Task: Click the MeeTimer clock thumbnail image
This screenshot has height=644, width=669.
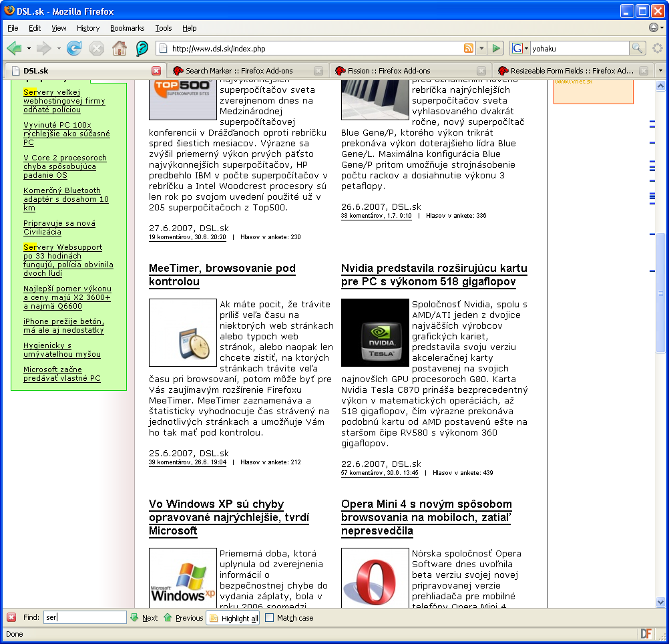Action: pos(183,333)
